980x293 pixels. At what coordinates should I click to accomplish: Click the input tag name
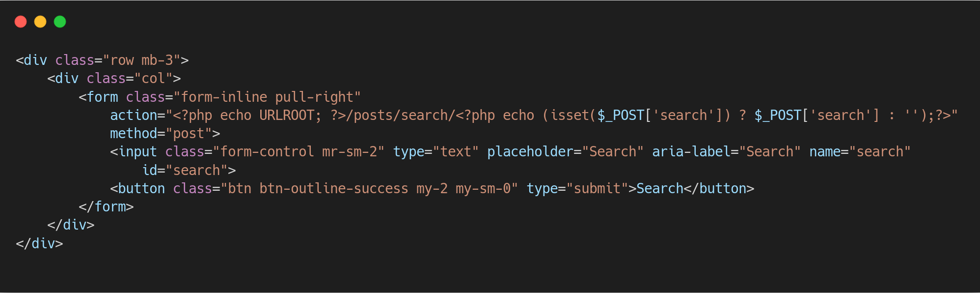137,151
